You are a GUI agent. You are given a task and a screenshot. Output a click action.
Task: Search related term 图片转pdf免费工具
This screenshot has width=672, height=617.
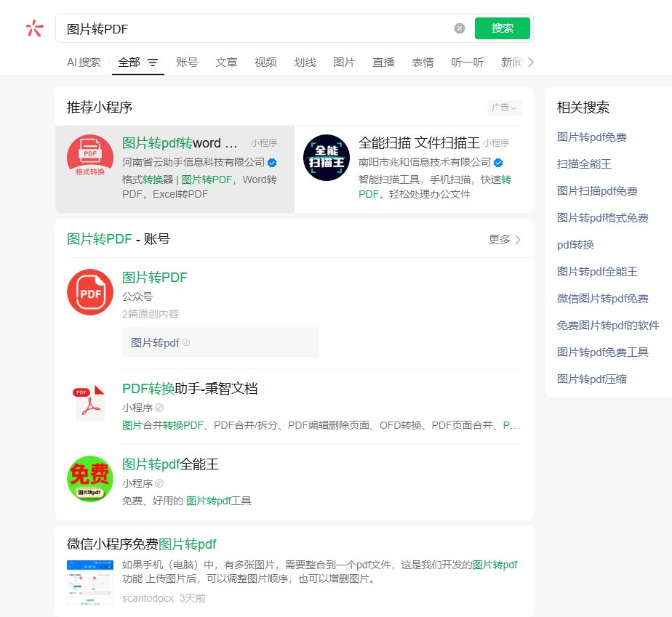[603, 352]
